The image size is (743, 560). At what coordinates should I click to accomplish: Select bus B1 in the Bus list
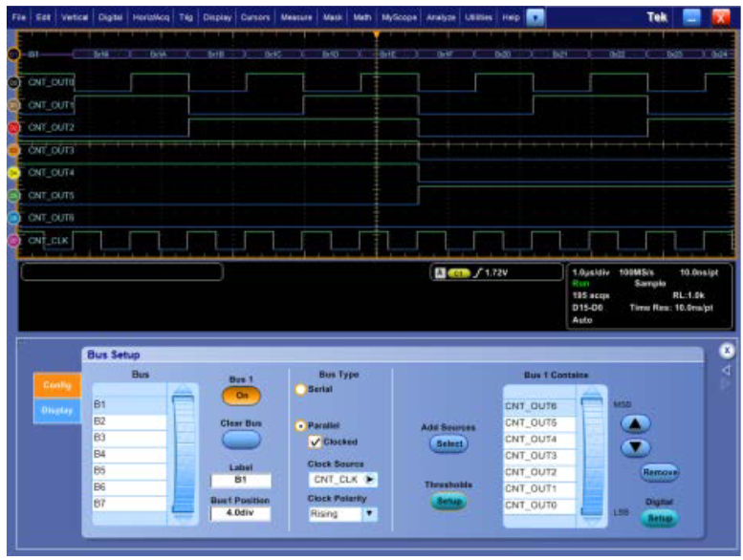click(129, 405)
